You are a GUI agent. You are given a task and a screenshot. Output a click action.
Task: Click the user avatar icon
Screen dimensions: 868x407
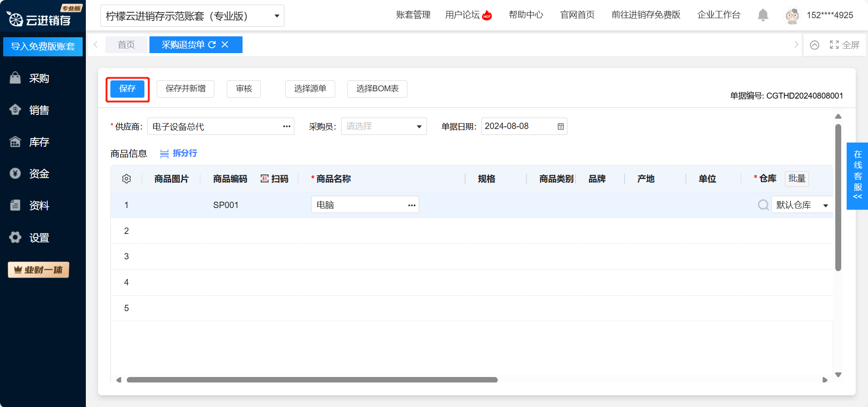point(793,15)
